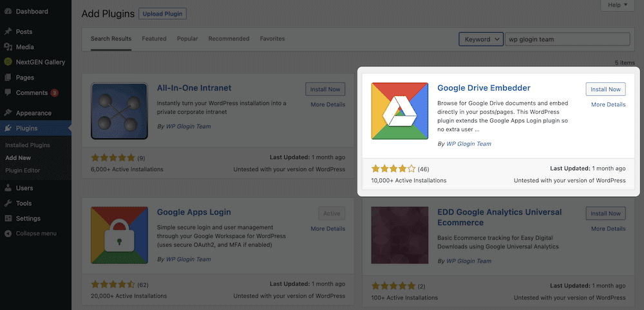Open Add New plugins submenu item

point(18,158)
